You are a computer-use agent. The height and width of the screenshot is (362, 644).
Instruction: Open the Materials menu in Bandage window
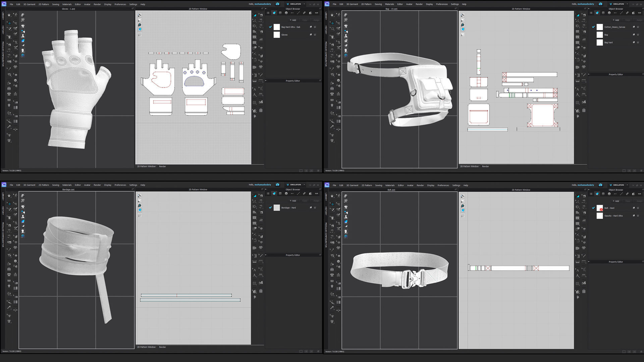tap(67, 185)
